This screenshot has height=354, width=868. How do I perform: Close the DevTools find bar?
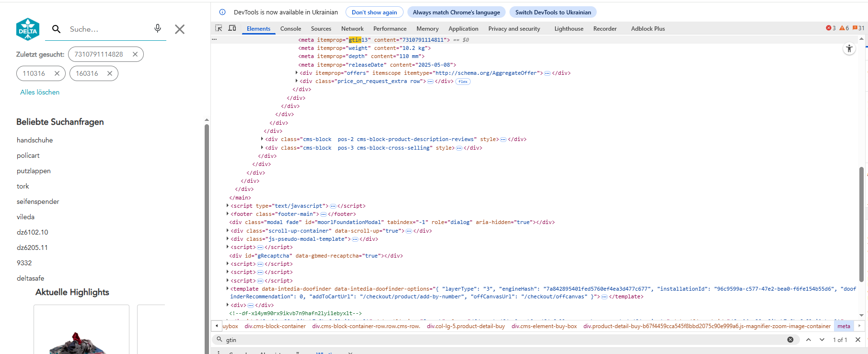(858, 340)
